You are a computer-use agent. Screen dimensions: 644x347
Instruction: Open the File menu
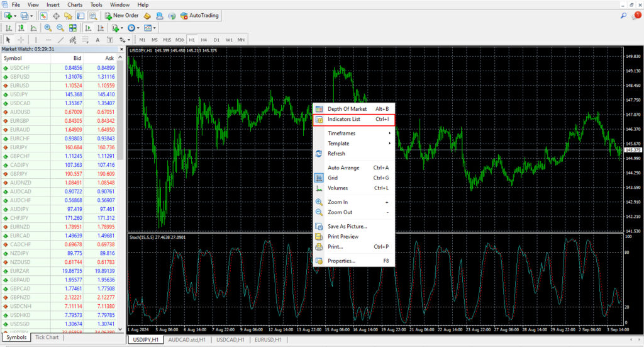coord(16,4)
